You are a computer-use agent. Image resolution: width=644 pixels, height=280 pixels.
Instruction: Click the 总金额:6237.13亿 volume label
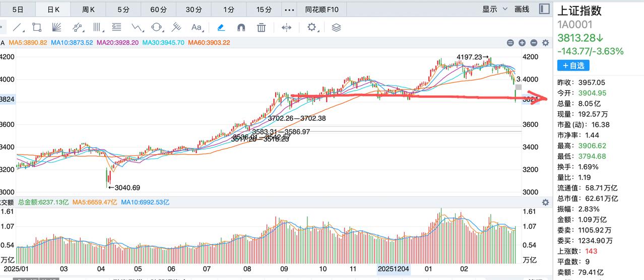(43, 202)
